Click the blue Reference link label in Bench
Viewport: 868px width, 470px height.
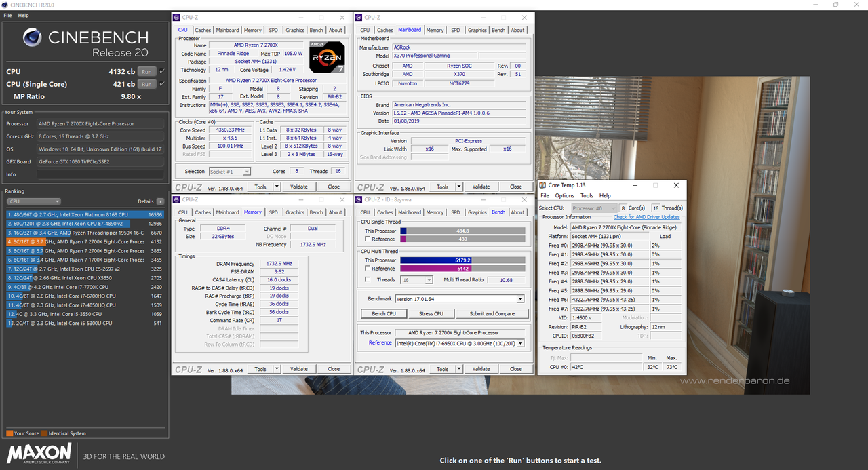click(x=380, y=343)
